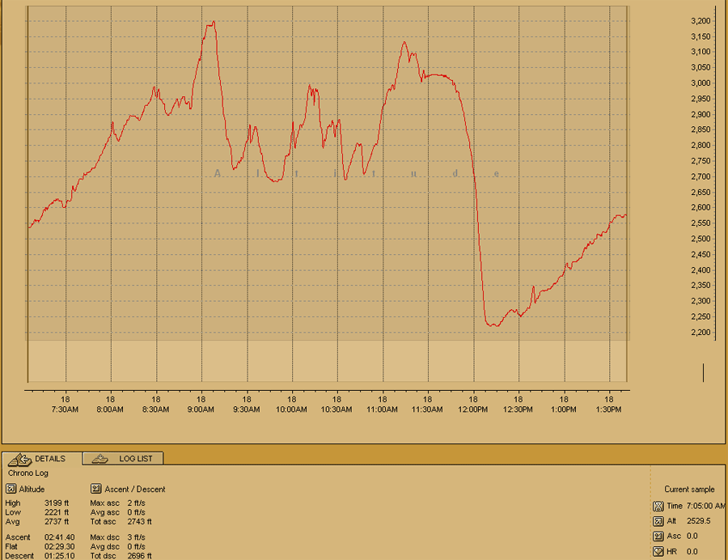Click the 9:00AM label on time axis
Image resolution: width=728 pixels, height=560 pixels.
(201, 409)
